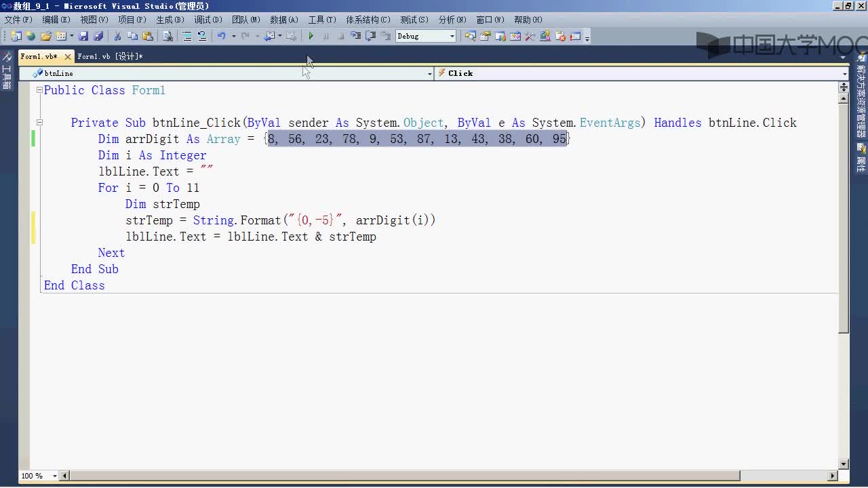Open the 属性 side panel tab

pyautogui.click(x=861, y=157)
